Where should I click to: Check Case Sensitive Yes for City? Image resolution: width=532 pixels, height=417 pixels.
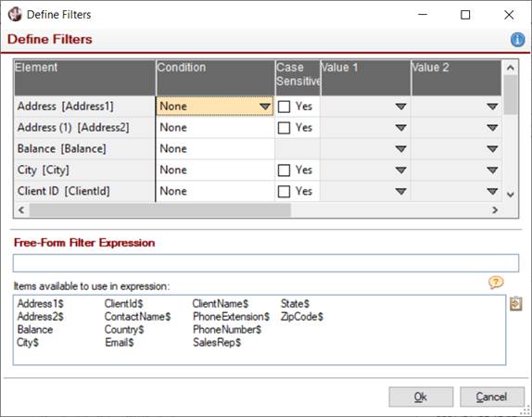click(x=284, y=170)
